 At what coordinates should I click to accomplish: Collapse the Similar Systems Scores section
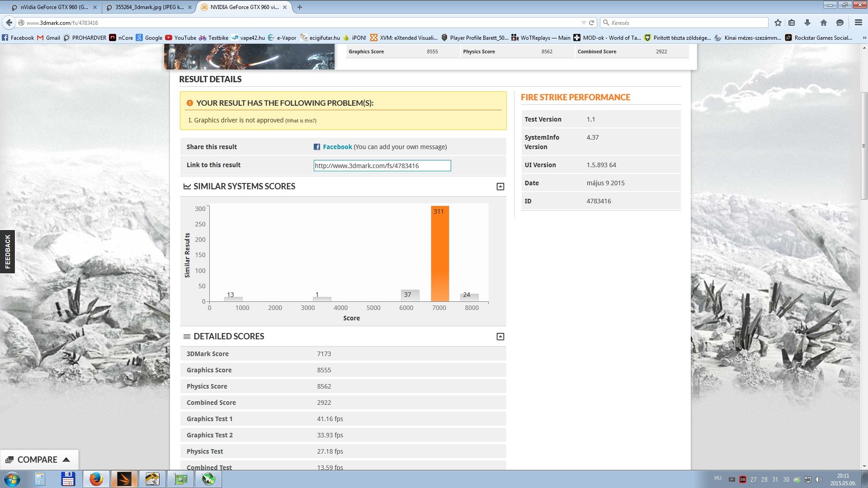coord(500,187)
